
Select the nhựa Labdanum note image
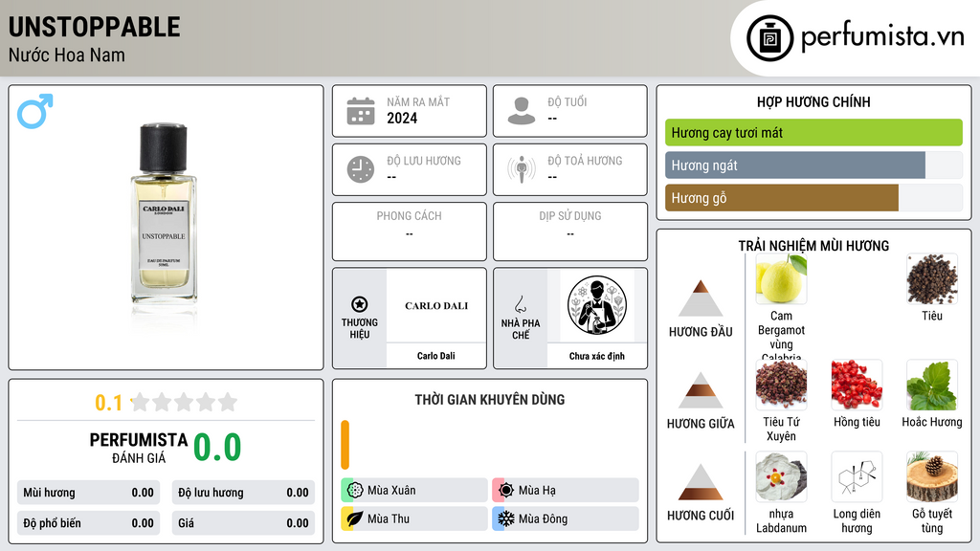pyautogui.click(x=781, y=477)
